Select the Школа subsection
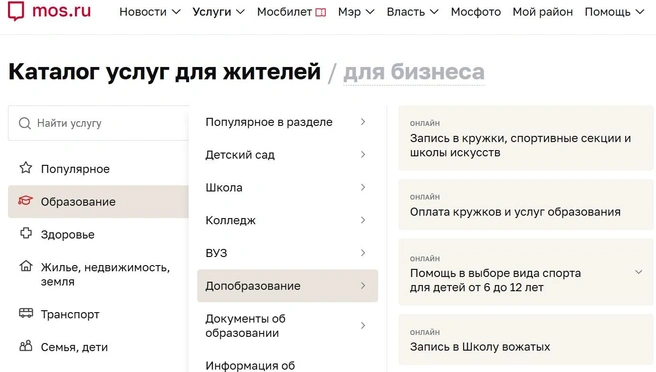This screenshot has height=372, width=656. (287, 187)
